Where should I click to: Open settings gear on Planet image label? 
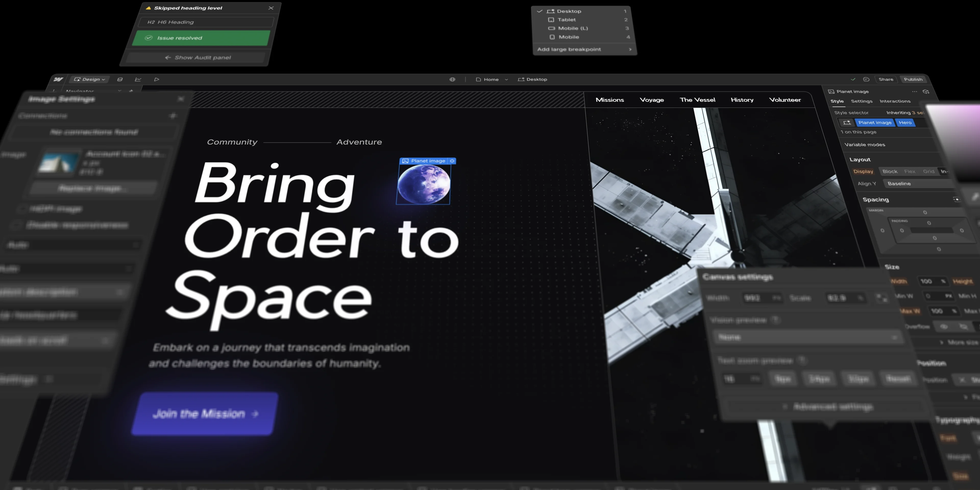(452, 161)
